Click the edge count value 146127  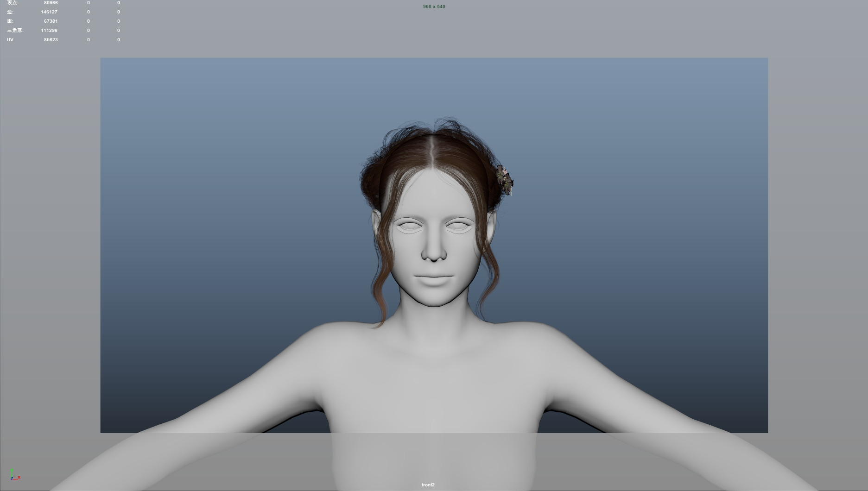(49, 12)
